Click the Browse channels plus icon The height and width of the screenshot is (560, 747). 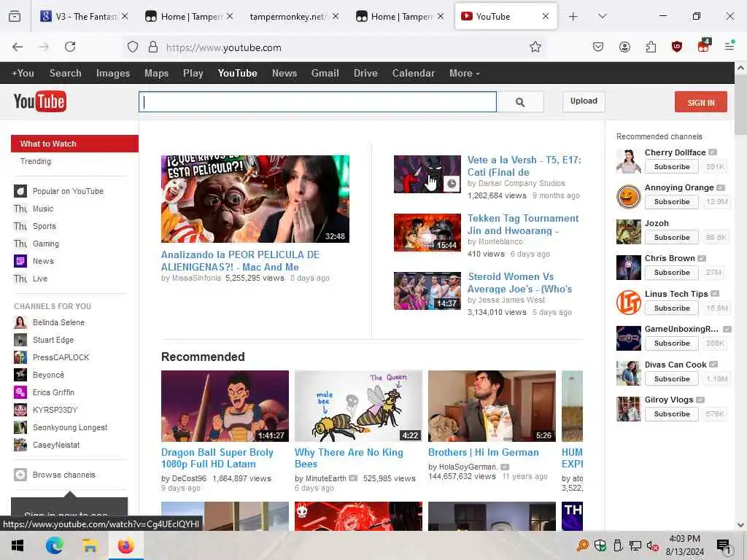click(x=20, y=475)
